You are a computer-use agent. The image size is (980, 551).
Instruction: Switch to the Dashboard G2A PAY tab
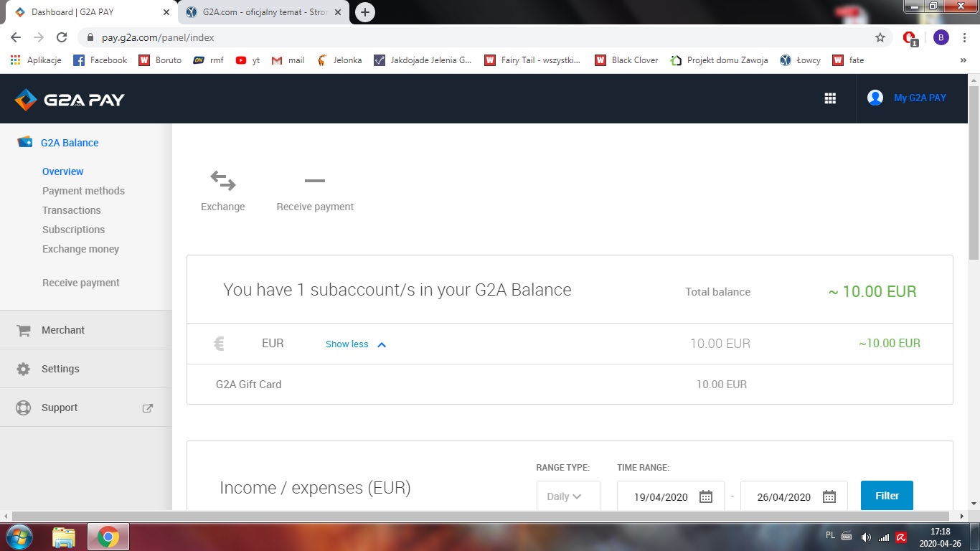[x=93, y=12]
